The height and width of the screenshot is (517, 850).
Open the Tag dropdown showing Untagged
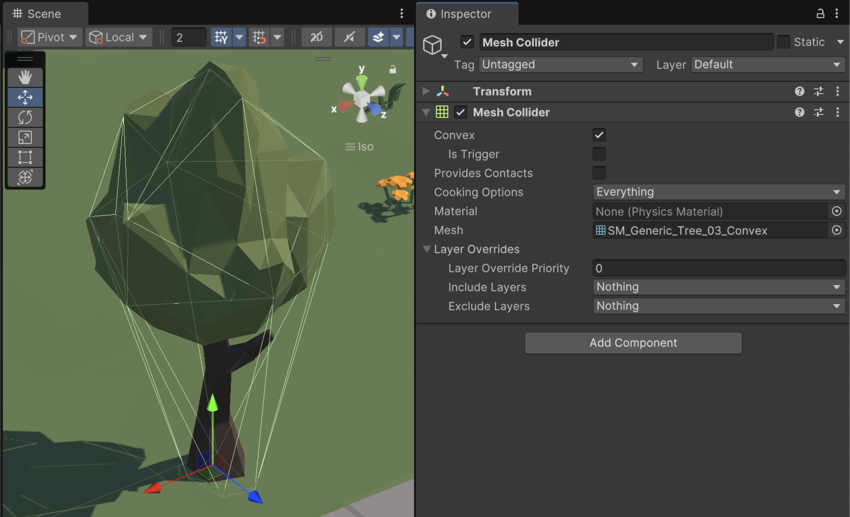(560, 65)
